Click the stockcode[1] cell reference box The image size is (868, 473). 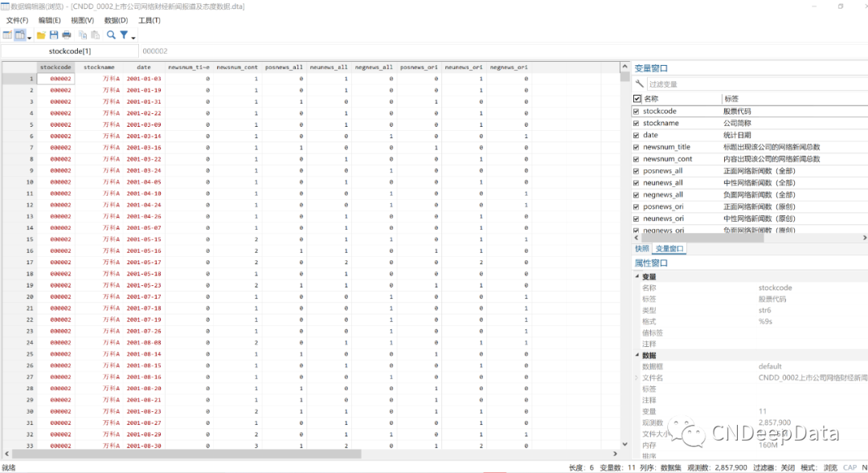coord(70,51)
